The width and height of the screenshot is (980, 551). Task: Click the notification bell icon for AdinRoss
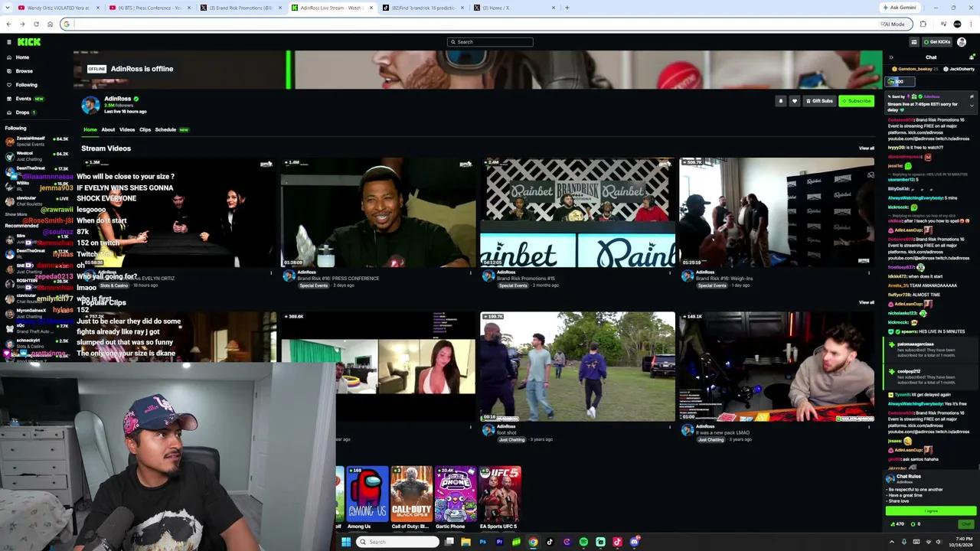(x=780, y=101)
